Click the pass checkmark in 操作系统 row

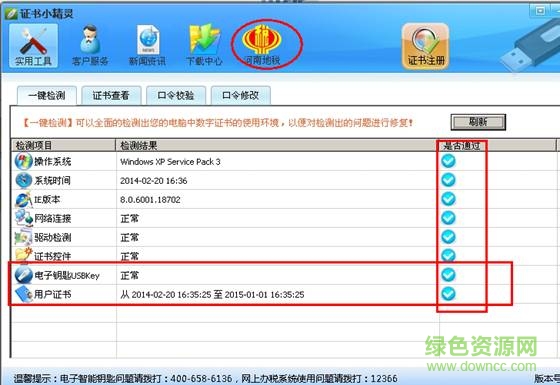click(x=448, y=161)
